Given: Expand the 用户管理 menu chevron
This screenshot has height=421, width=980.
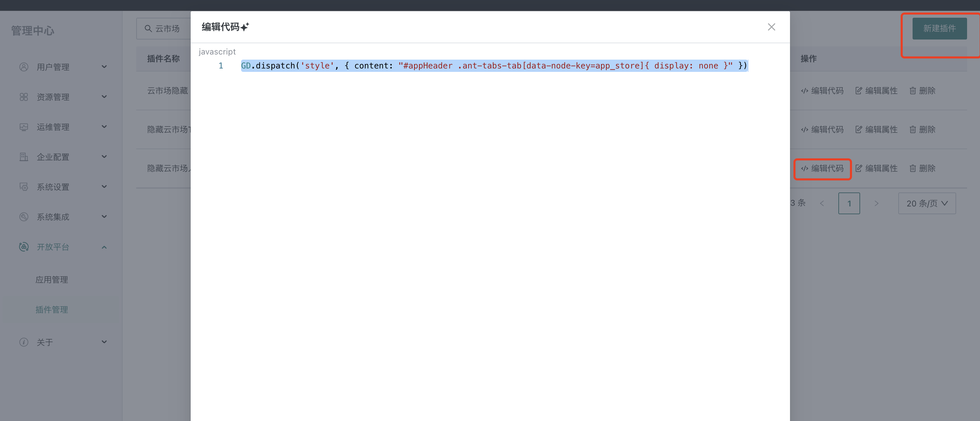Looking at the screenshot, I should [104, 67].
